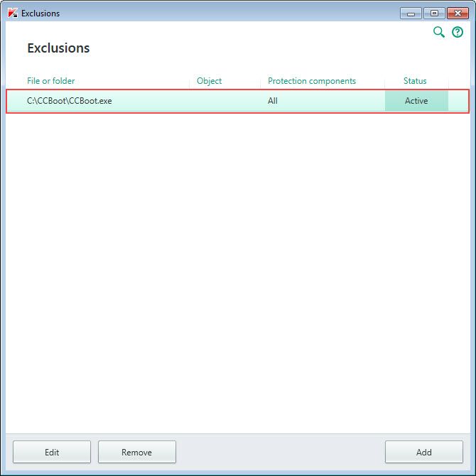
Task: Close the Exclusions window
Action: (x=458, y=13)
